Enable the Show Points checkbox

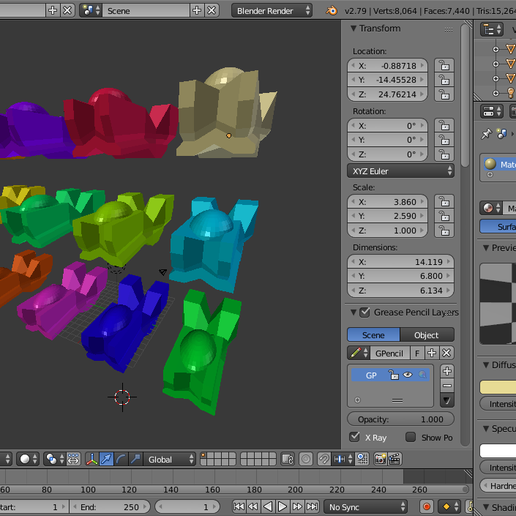(411, 437)
